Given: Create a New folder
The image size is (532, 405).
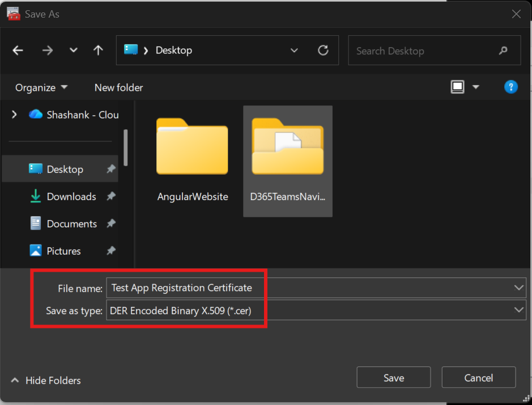Looking at the screenshot, I should tap(119, 88).
